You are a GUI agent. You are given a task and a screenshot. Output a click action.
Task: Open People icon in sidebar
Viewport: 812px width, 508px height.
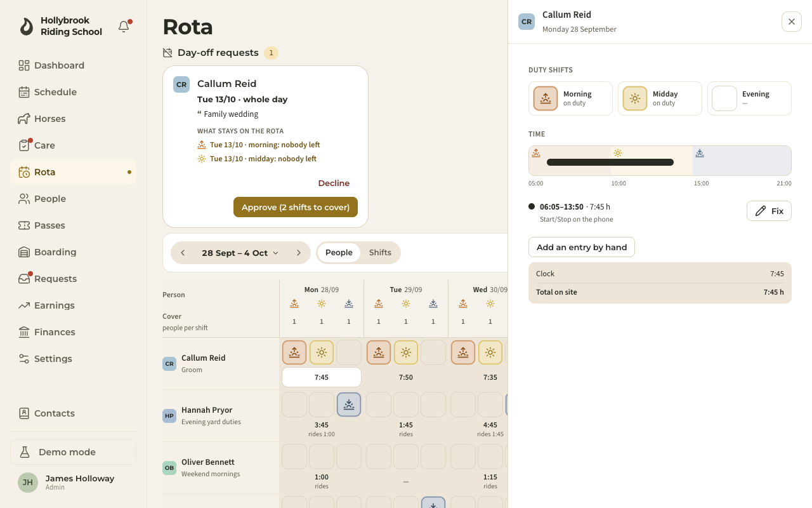point(24,199)
